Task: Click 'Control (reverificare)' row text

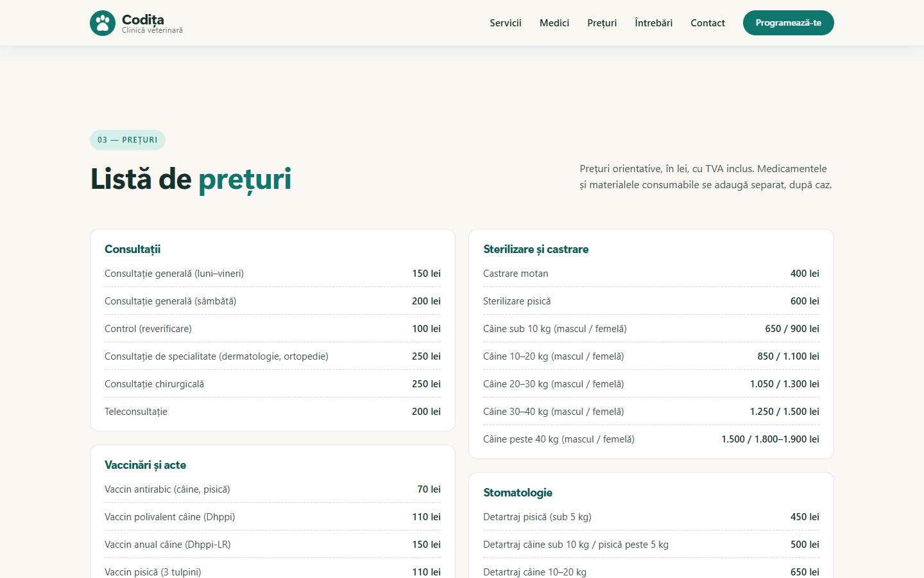Action: [x=148, y=329]
